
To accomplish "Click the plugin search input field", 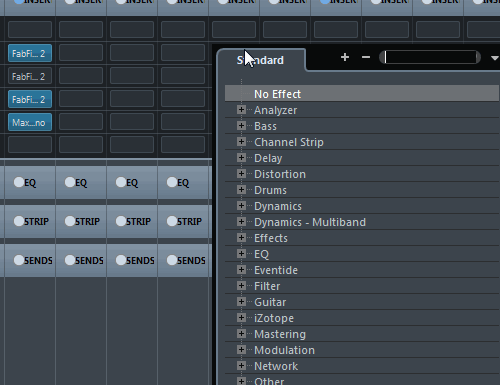I will pos(430,57).
